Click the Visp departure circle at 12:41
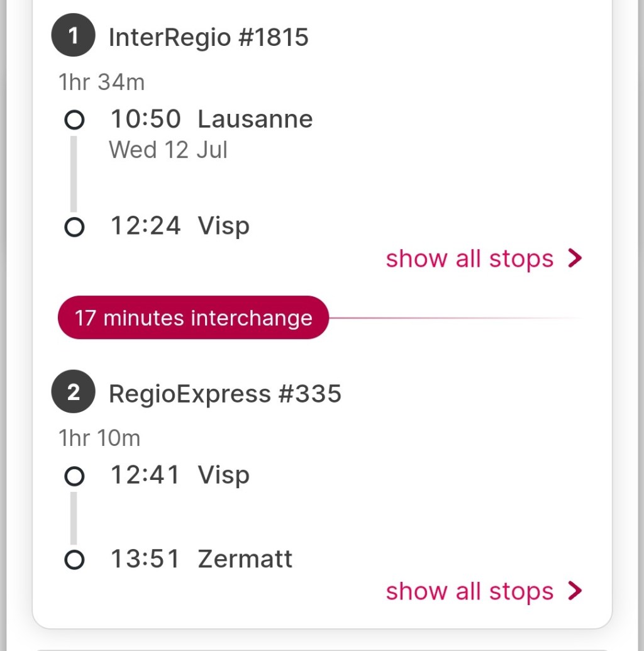This screenshot has height=651, width=644. [x=74, y=476]
